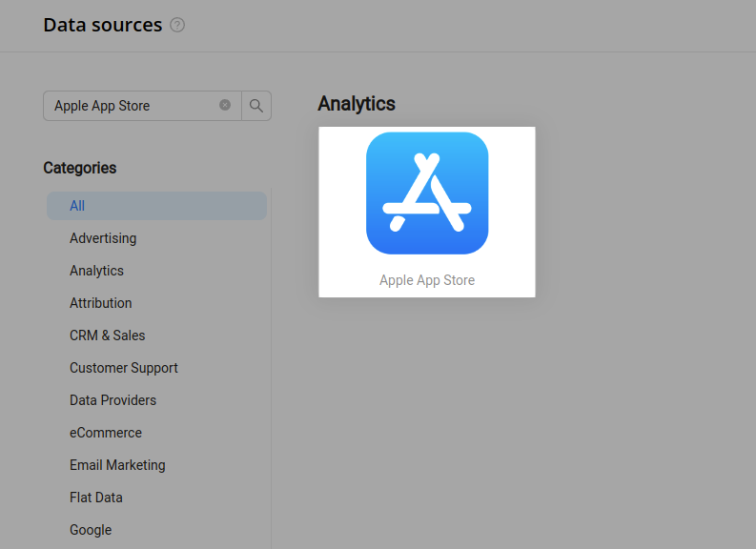
Task: Click the Categories heading
Action: pos(80,168)
